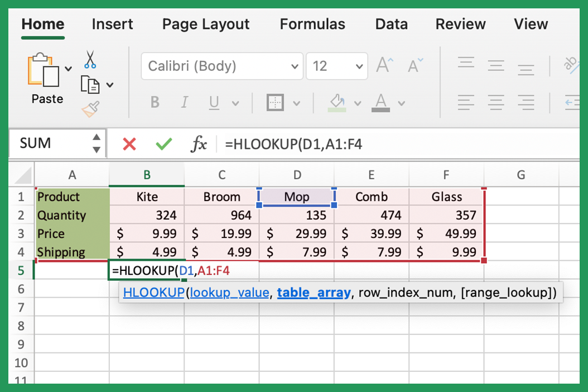Viewport: 588px width, 392px height.
Task: Confirm the formula with the green checkmark
Action: click(x=163, y=143)
